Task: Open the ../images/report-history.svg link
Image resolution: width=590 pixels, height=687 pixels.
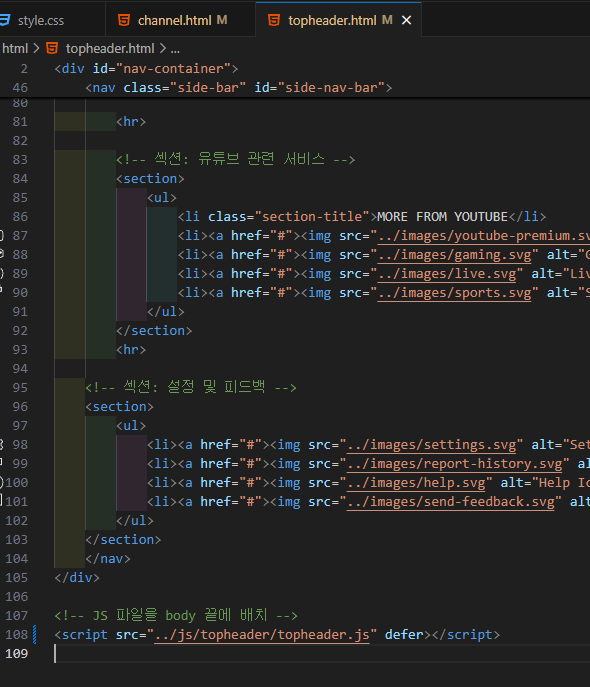Action: coord(455,464)
